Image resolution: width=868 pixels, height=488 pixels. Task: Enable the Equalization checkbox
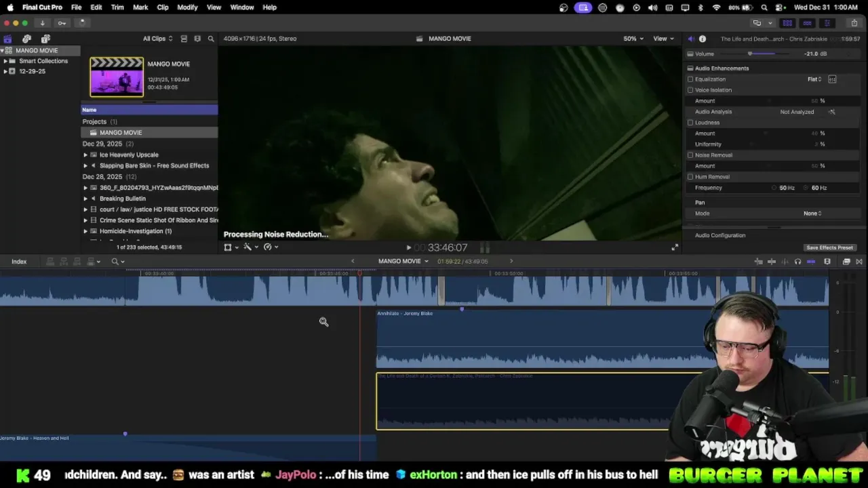(x=690, y=79)
